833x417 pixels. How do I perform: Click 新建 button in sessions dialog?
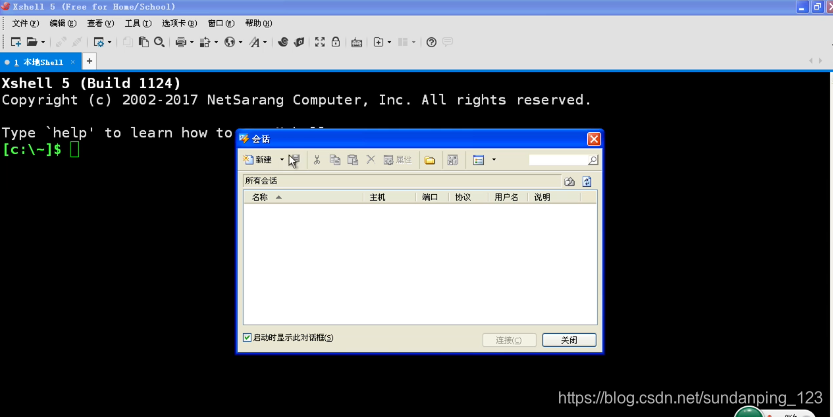point(259,160)
